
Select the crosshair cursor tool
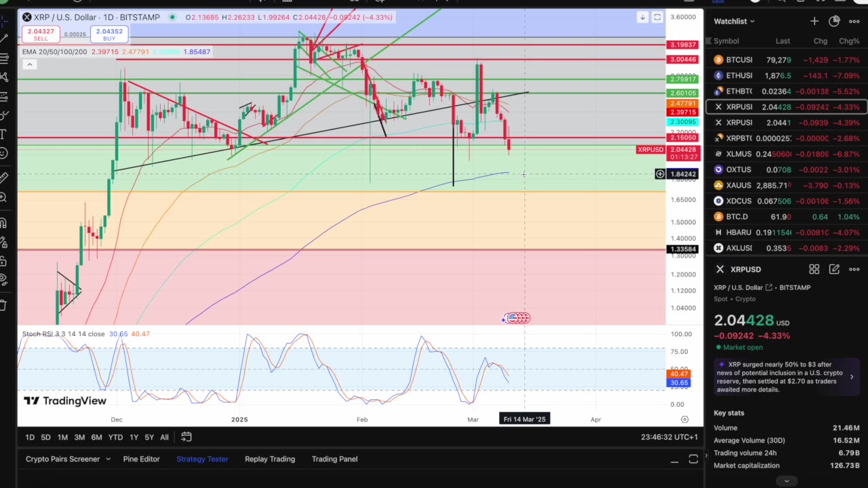pos(3,20)
